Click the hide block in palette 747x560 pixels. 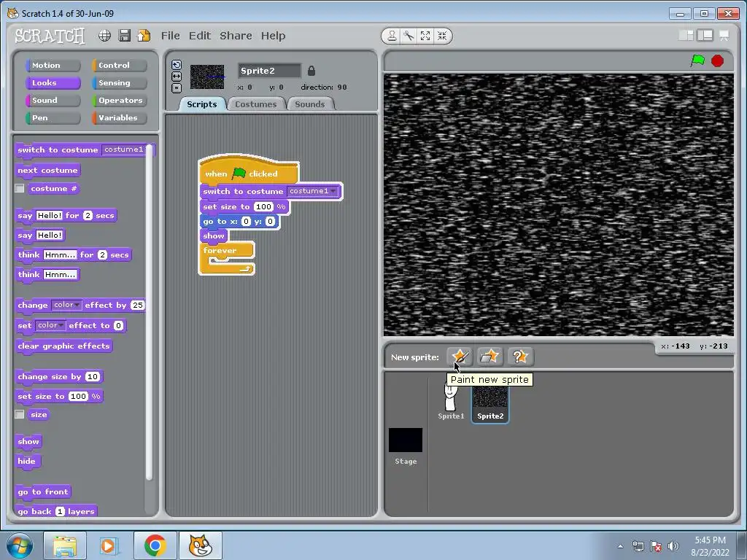[x=27, y=461]
